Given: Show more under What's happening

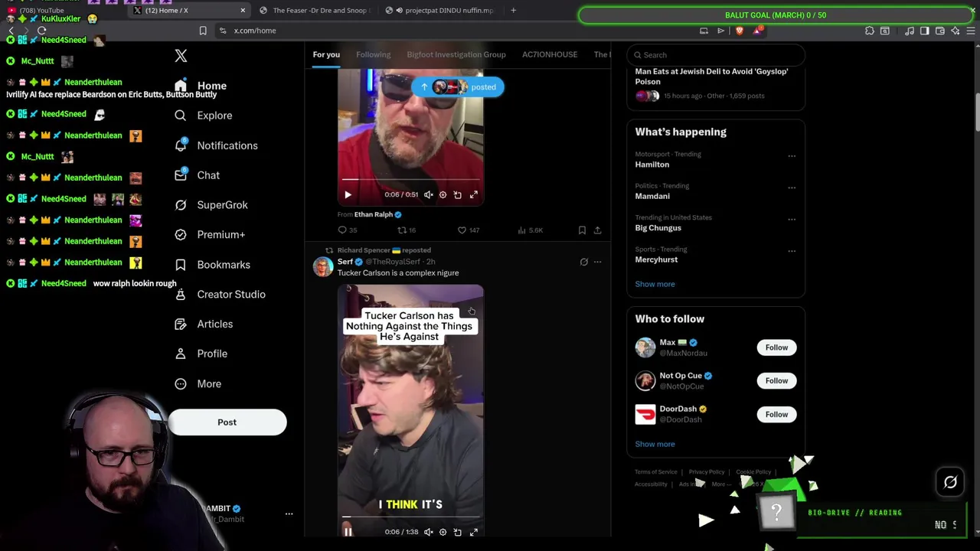Looking at the screenshot, I should point(655,284).
